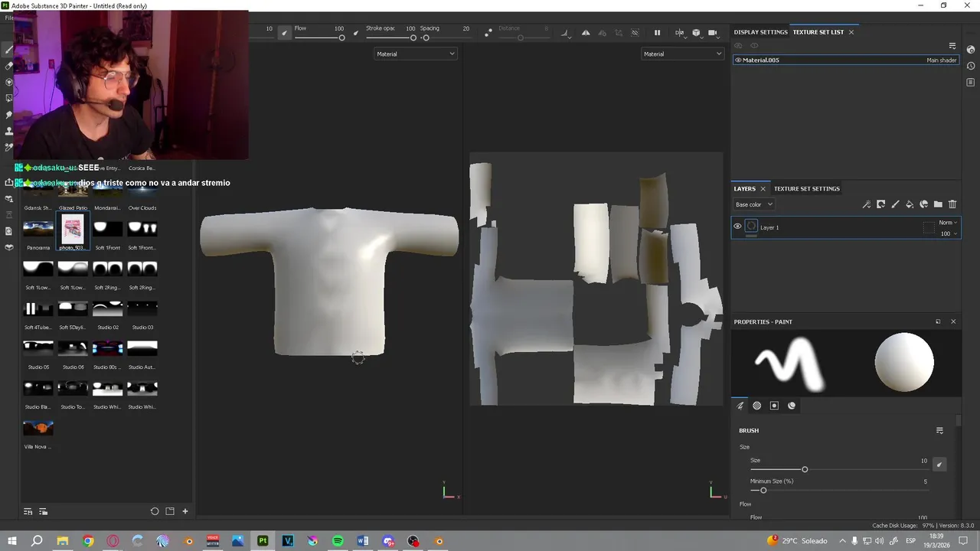Float the Properties - Paint panel

pos(938,321)
